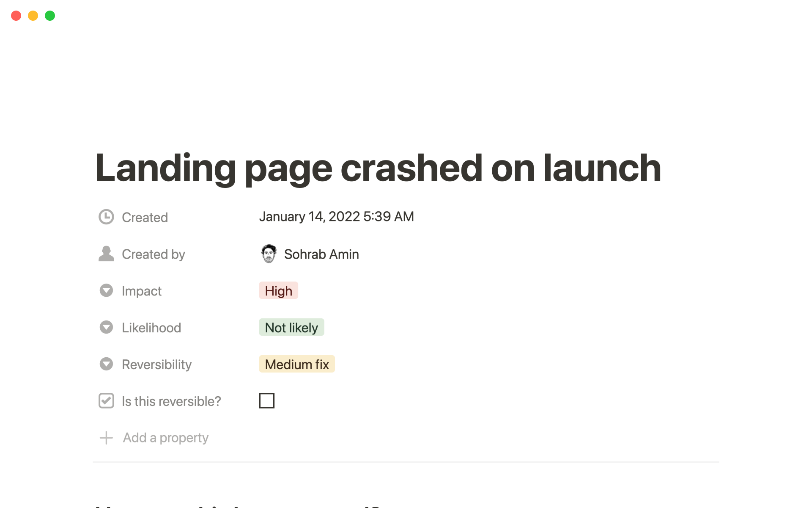This screenshot has width=812, height=508.
Task: Click the Created by property label
Action: 153,254
